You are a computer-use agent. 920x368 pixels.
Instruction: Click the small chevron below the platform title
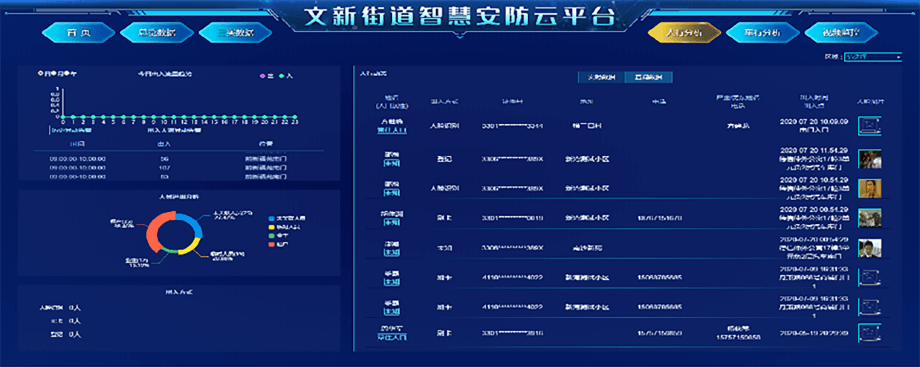coord(459,38)
